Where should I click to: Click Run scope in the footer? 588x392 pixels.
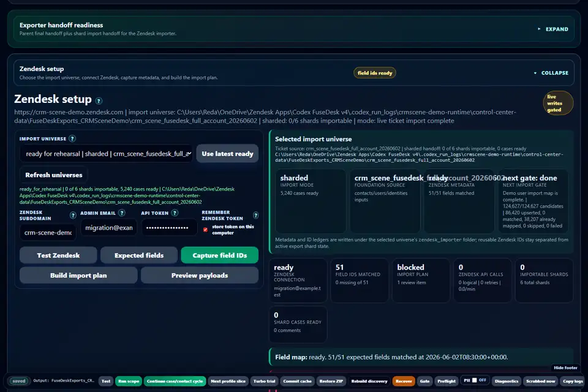coord(129,381)
